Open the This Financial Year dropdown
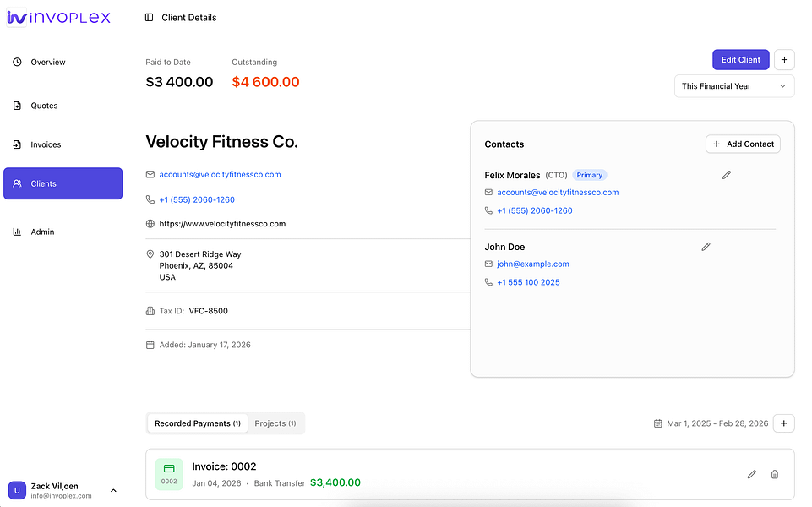 pos(734,86)
